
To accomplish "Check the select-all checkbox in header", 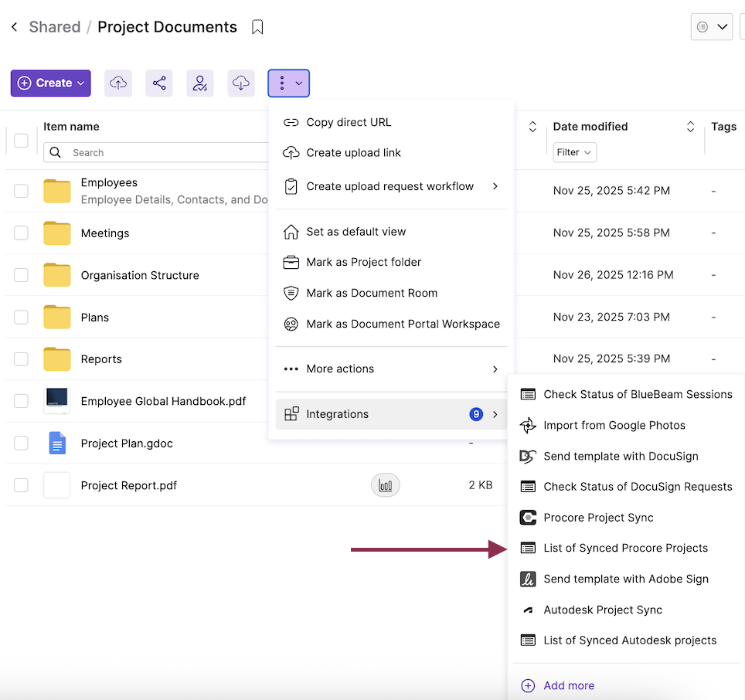I will (21, 140).
